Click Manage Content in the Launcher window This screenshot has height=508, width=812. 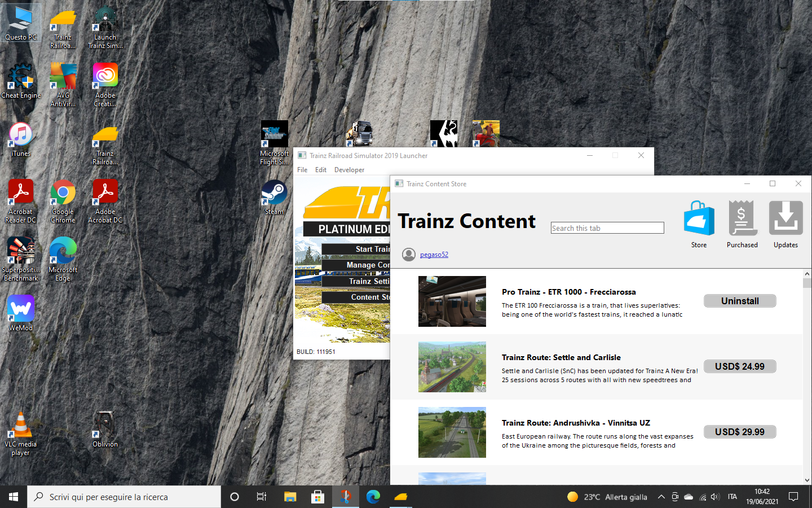tap(356, 265)
